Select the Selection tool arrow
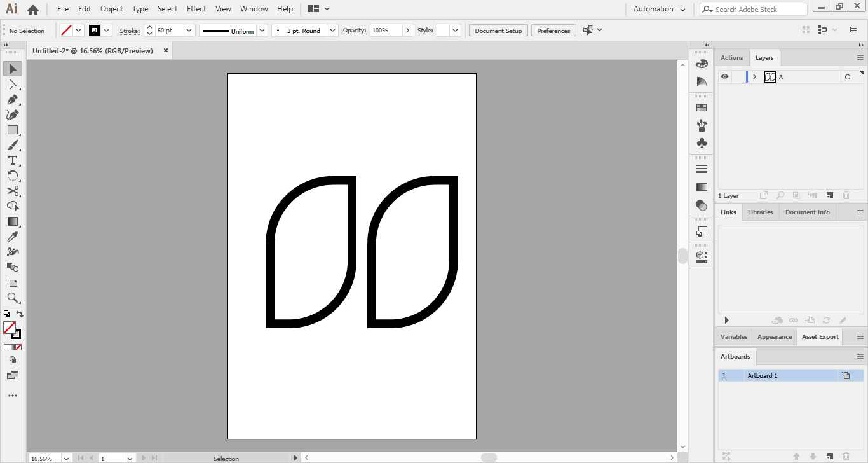The height and width of the screenshot is (463, 868). click(13, 69)
